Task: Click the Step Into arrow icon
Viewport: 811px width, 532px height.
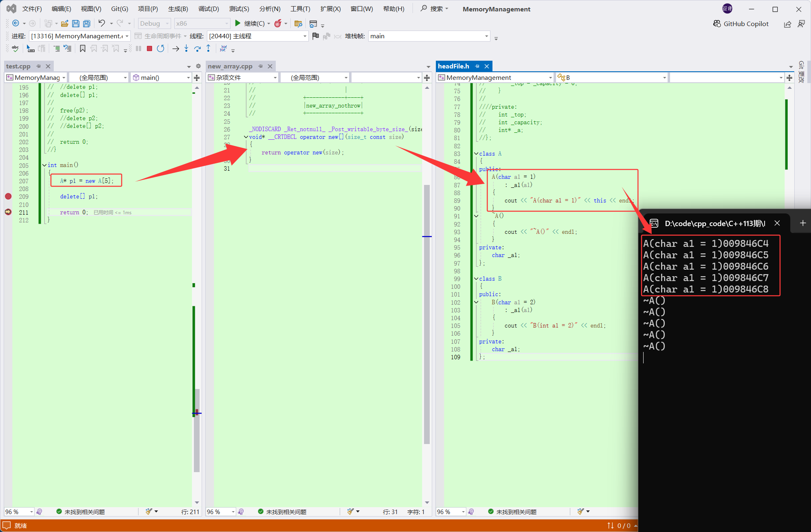Action: pyautogui.click(x=186, y=48)
